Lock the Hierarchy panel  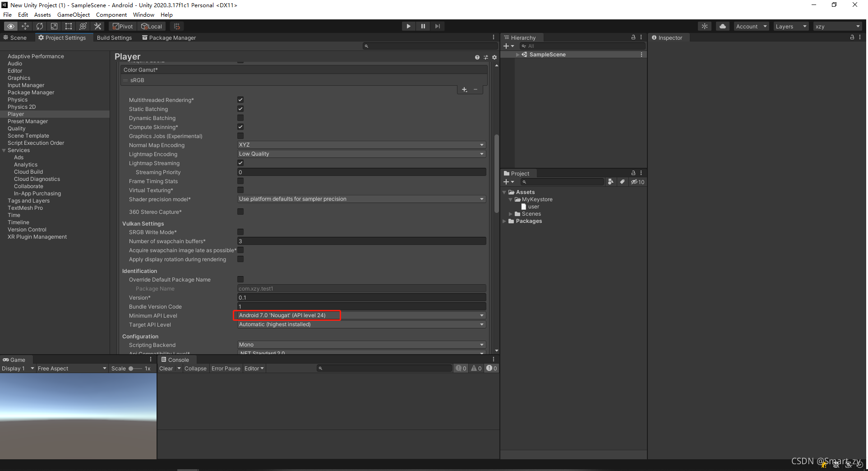tap(633, 37)
